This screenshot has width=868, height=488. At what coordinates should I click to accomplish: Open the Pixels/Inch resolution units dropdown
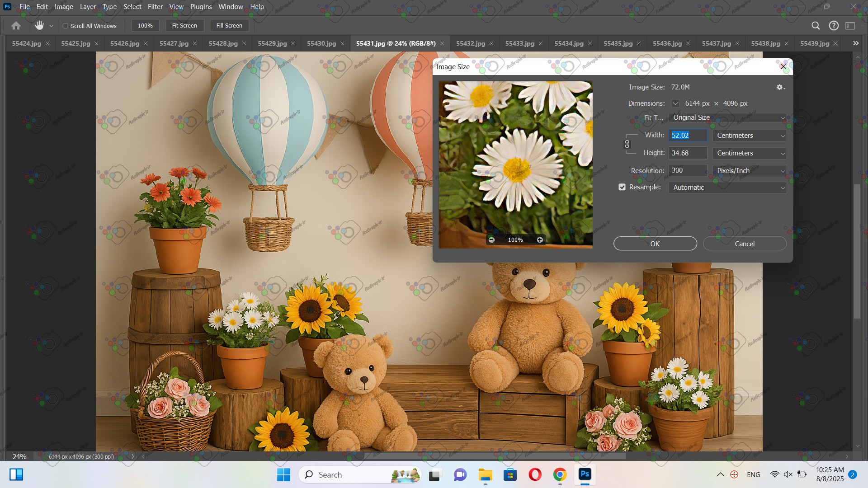pos(749,171)
